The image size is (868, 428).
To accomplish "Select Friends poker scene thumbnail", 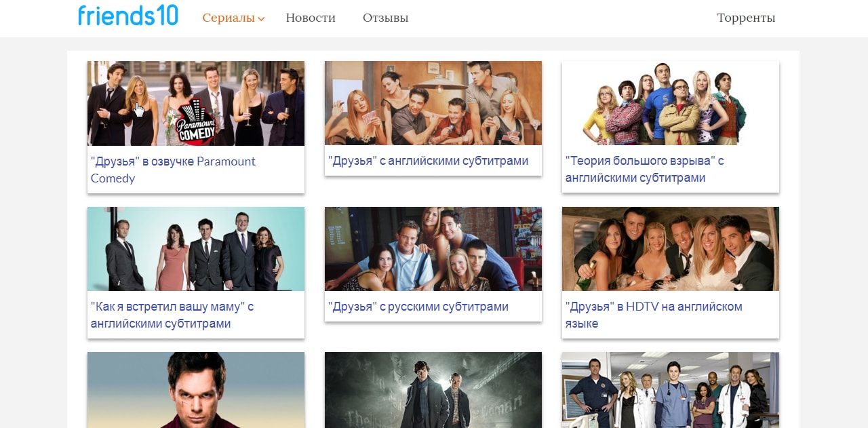I will coord(433,103).
